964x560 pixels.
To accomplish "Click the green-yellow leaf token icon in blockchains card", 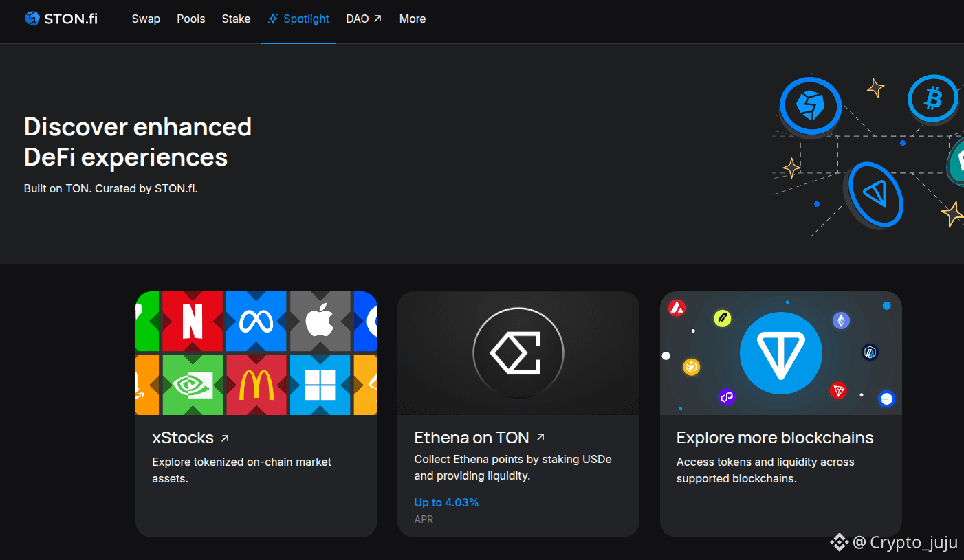I will click(722, 318).
